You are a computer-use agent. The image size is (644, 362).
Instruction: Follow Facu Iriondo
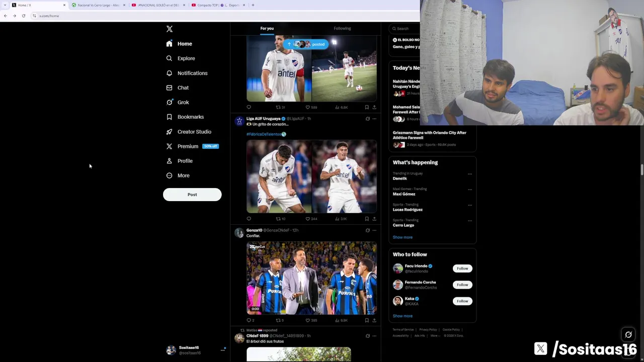[462, 268]
